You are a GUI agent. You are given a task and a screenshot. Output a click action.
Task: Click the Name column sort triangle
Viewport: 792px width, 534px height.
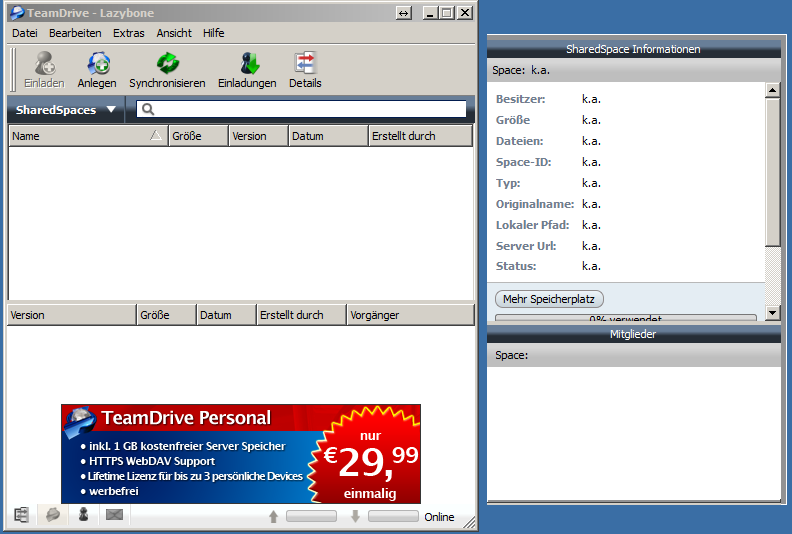click(x=156, y=135)
